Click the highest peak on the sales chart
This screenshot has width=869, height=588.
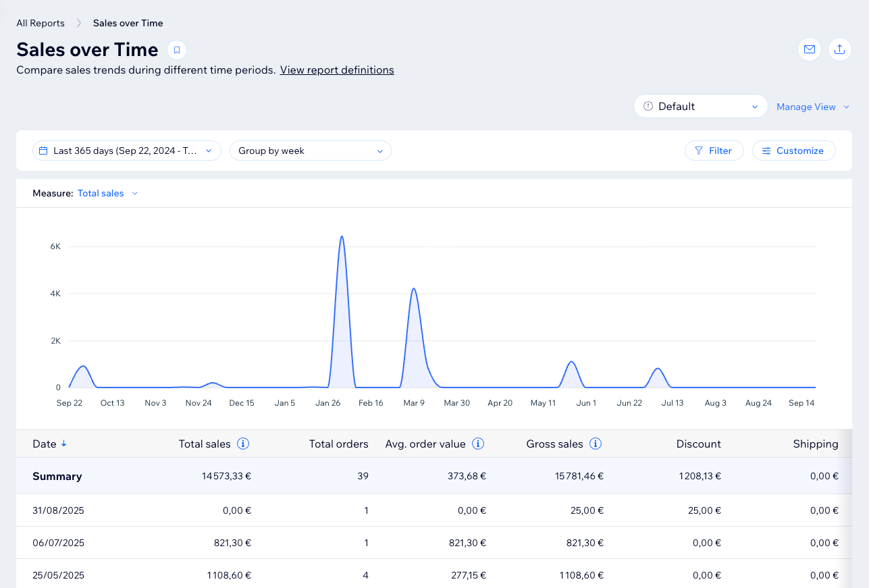342,237
